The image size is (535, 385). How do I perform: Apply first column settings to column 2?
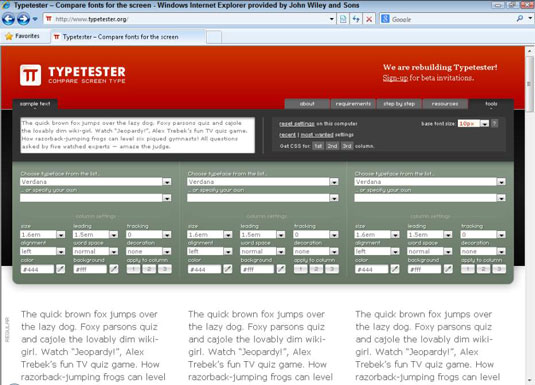click(x=149, y=269)
